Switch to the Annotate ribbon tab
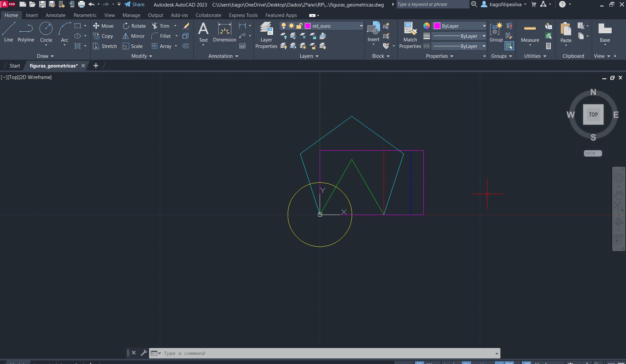The height and width of the screenshot is (364, 626). click(55, 15)
